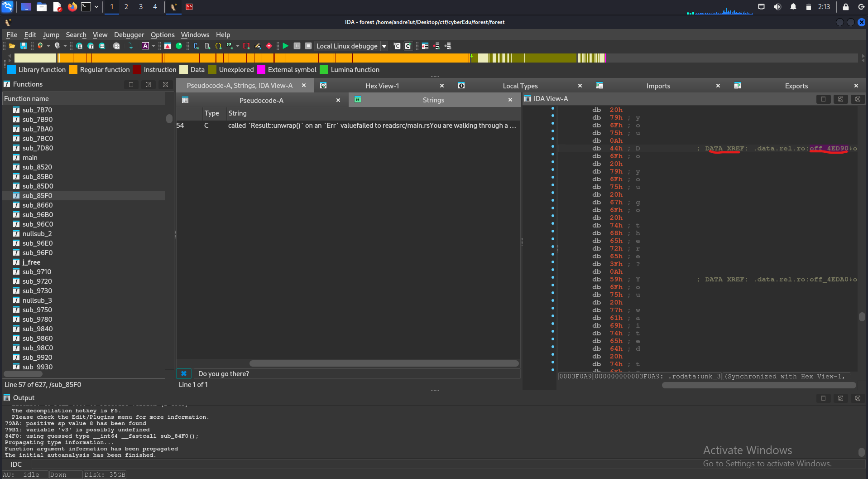This screenshot has width=868, height=479.
Task: Switch to the Imports tab
Action: (x=658, y=86)
